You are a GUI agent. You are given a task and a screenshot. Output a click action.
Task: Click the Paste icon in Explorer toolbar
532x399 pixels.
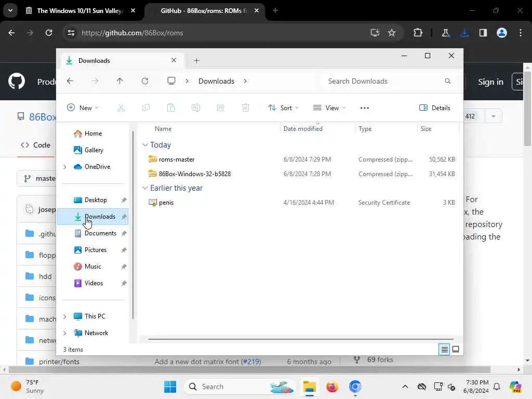(170, 108)
